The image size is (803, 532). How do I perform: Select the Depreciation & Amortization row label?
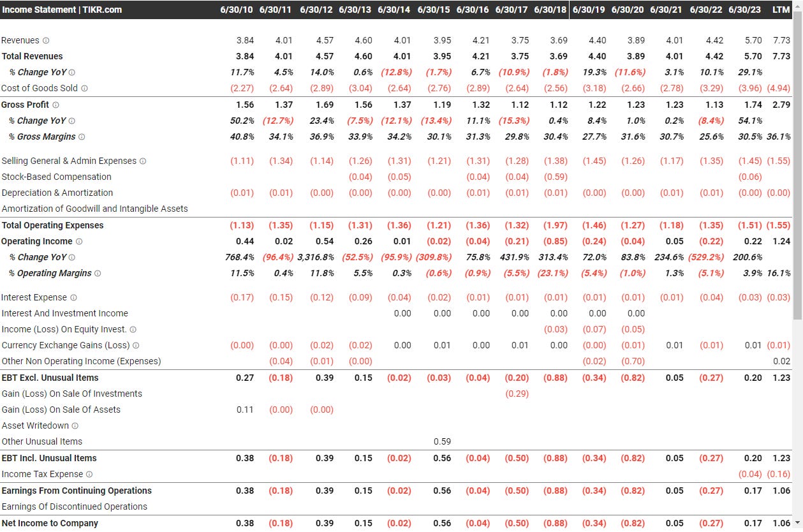tap(57, 193)
